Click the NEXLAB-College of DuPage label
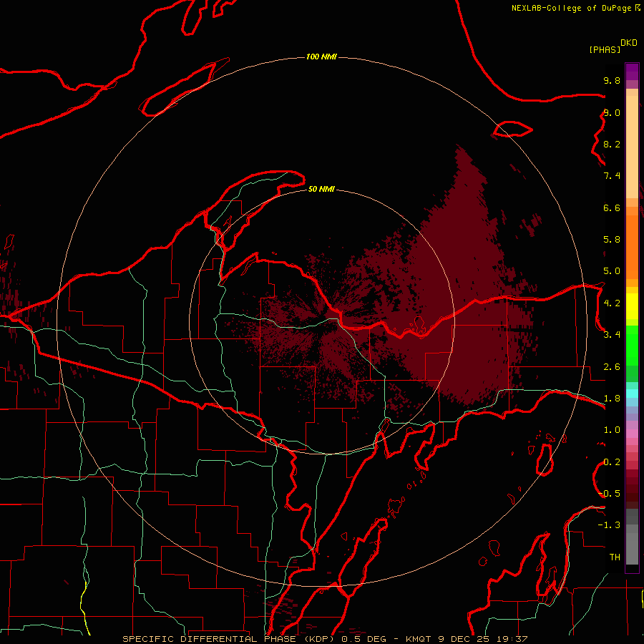The width and height of the screenshot is (644, 644). click(x=571, y=8)
